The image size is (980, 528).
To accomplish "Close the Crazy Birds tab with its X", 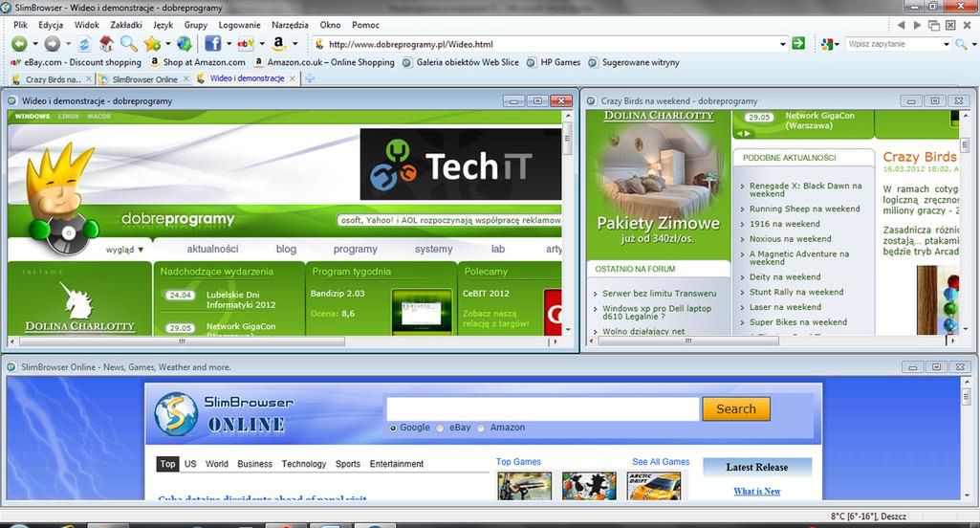I will (89, 78).
